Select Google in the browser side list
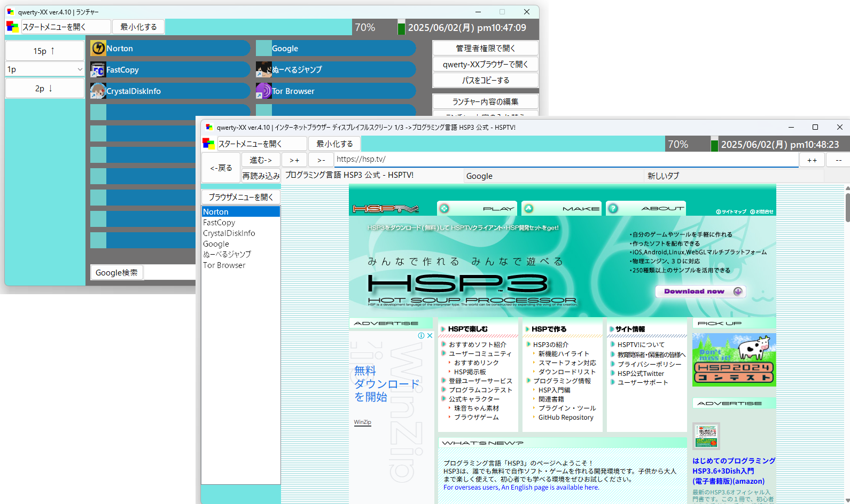This screenshot has height=504, width=850. tap(241, 243)
